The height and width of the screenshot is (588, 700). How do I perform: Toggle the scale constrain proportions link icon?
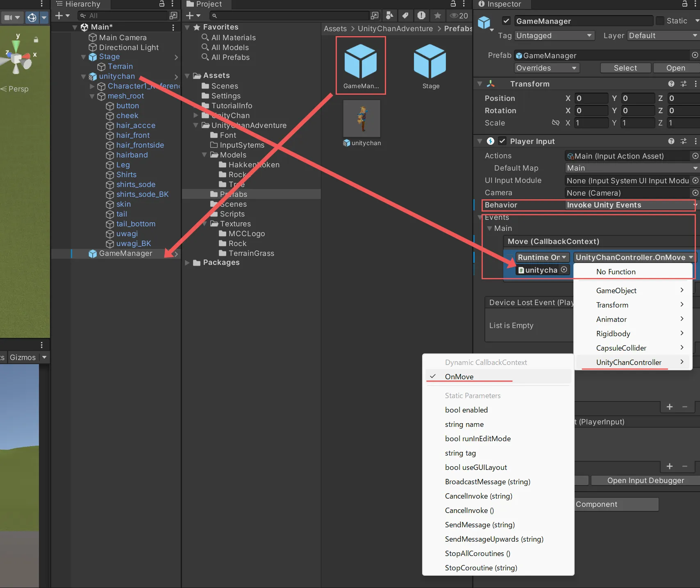556,123
